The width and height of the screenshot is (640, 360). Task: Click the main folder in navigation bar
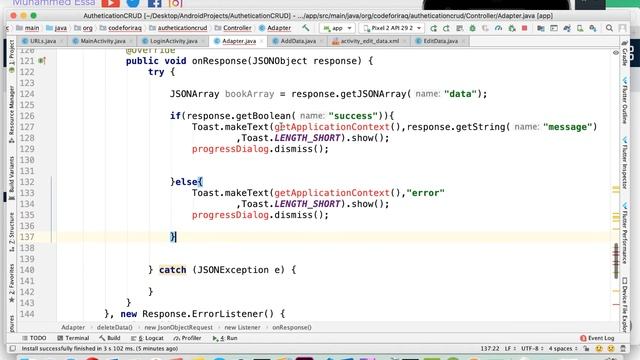coord(28,28)
